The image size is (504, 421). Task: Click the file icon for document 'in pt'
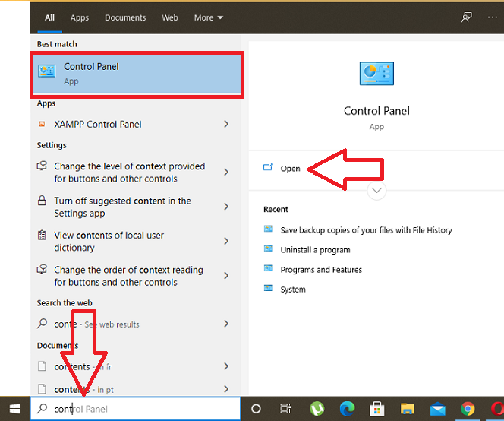(x=42, y=389)
